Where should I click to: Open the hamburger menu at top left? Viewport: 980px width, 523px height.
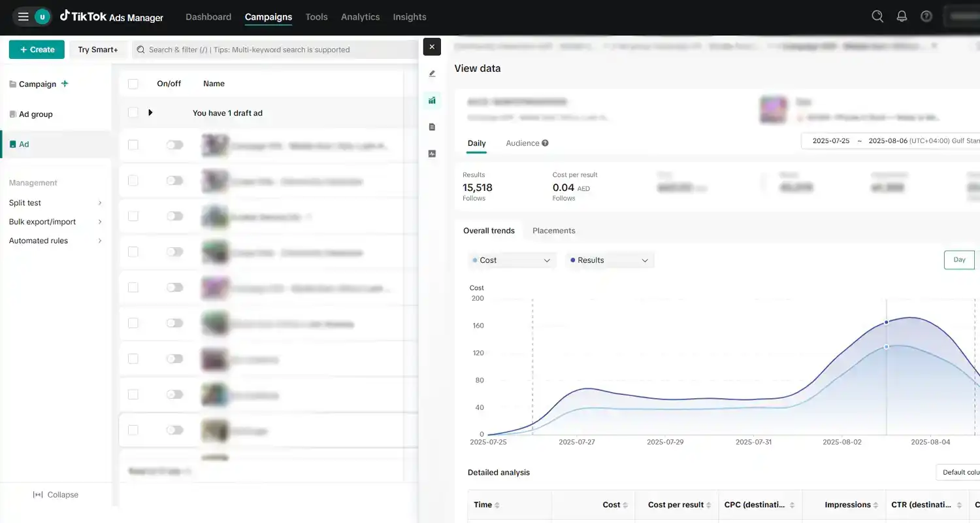tap(23, 16)
